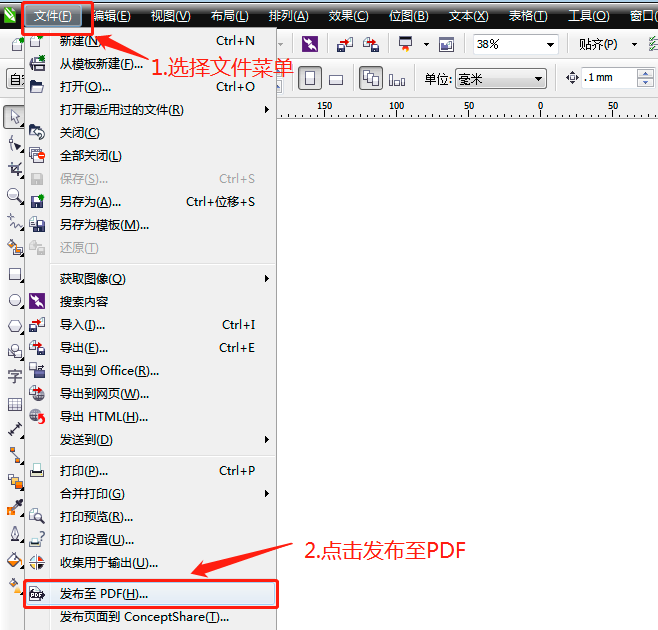Choose 导出(E)... menu entry
Viewport: 658px width, 630px height.
(151, 348)
